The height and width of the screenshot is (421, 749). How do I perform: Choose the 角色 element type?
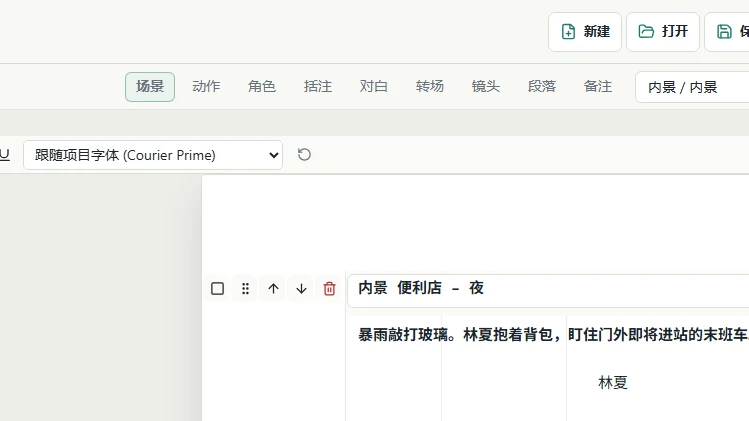pos(262,86)
